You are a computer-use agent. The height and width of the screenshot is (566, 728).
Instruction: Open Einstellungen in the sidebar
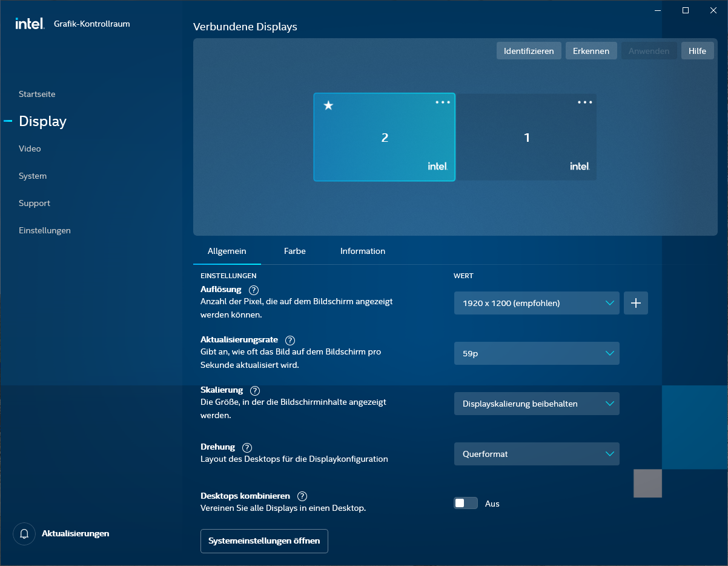pos(45,231)
